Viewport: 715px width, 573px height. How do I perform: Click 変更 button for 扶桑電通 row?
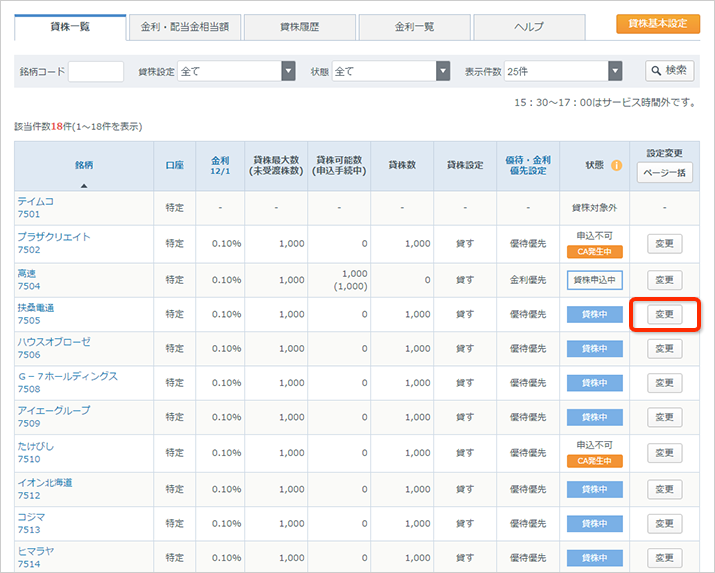point(664,314)
